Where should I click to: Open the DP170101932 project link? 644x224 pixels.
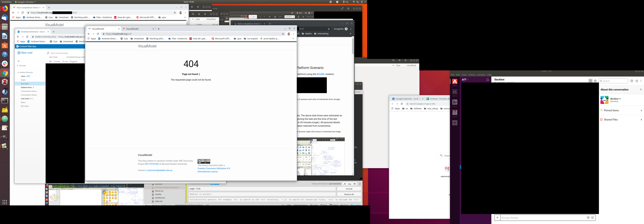152,164
